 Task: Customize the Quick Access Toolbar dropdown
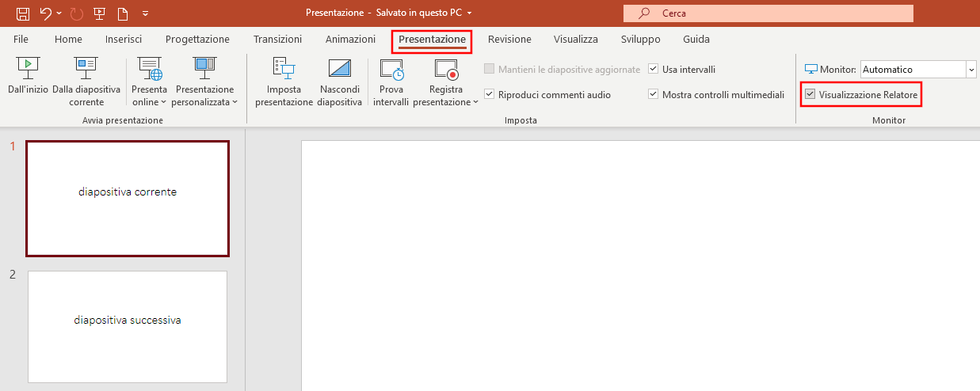click(x=145, y=13)
